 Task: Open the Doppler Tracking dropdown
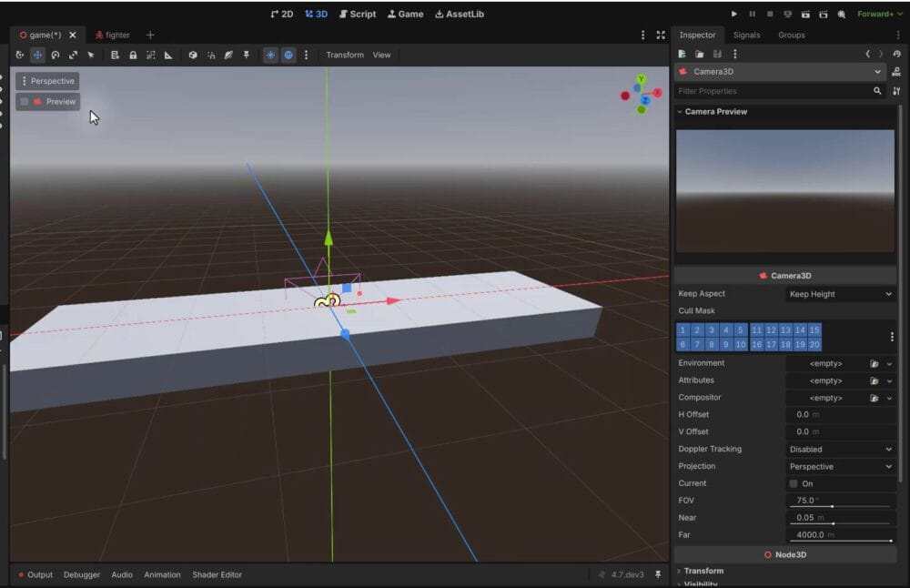click(840, 450)
